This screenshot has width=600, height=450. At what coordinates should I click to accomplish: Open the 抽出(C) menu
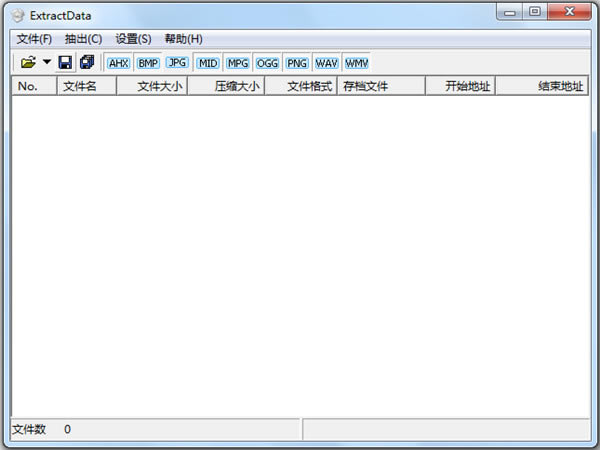click(83, 39)
